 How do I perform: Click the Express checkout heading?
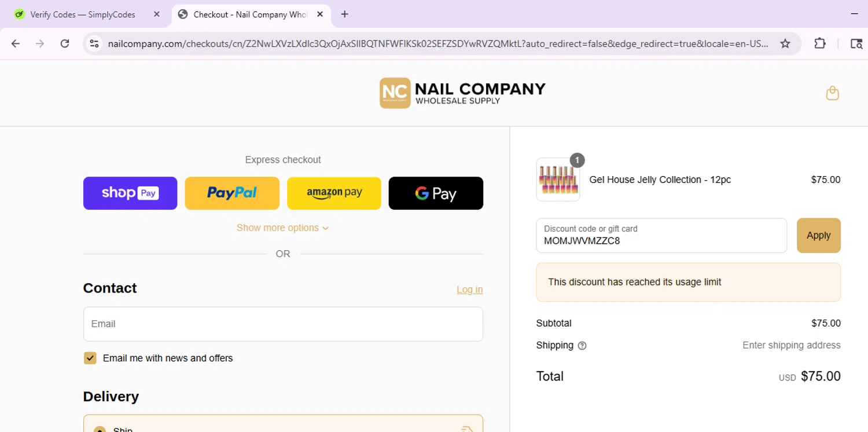[283, 160]
